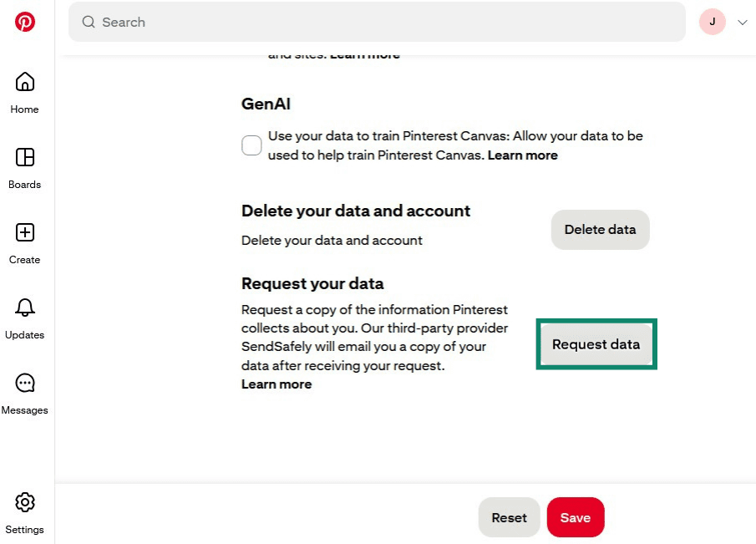Select Messages from the sidebar navigation
This screenshot has height=544, width=756.
[24, 410]
